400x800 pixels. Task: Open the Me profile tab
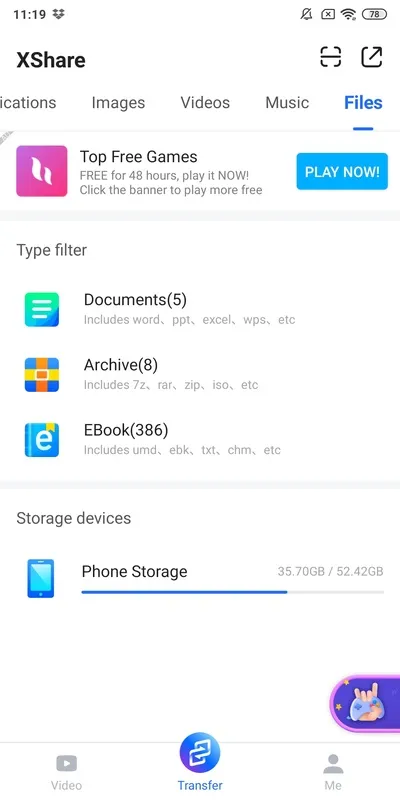click(333, 772)
